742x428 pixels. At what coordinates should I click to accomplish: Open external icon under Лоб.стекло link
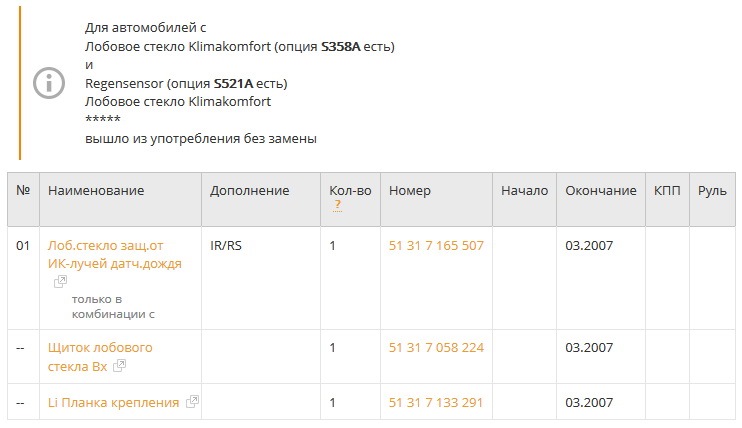pyautogui.click(x=60, y=282)
